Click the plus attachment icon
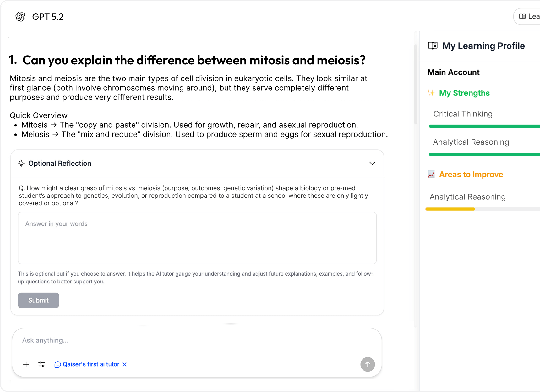The image size is (540, 392). coord(26,364)
